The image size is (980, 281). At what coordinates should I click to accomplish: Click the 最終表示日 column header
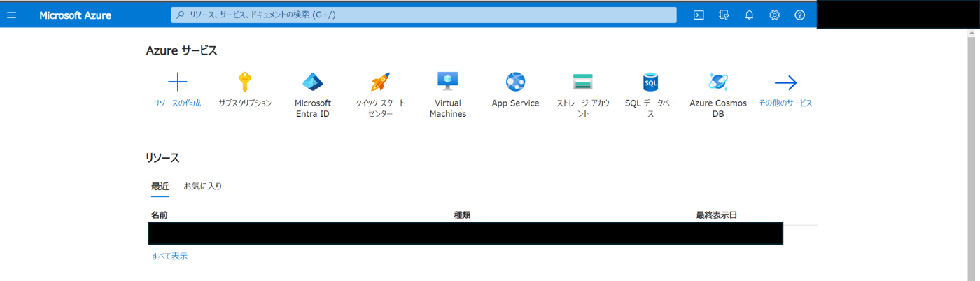716,215
